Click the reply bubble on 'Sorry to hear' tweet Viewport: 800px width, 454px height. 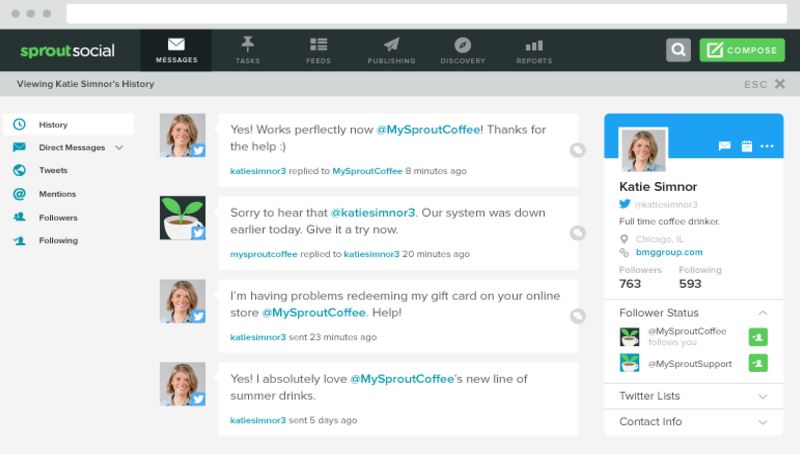[x=578, y=233]
